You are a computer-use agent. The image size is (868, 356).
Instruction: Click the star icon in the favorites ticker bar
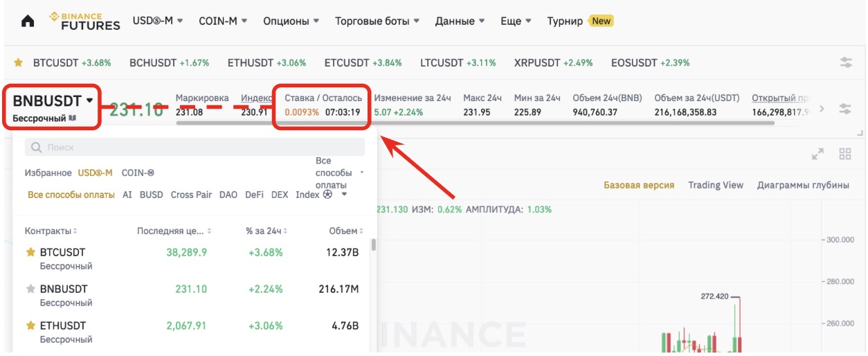(x=19, y=63)
